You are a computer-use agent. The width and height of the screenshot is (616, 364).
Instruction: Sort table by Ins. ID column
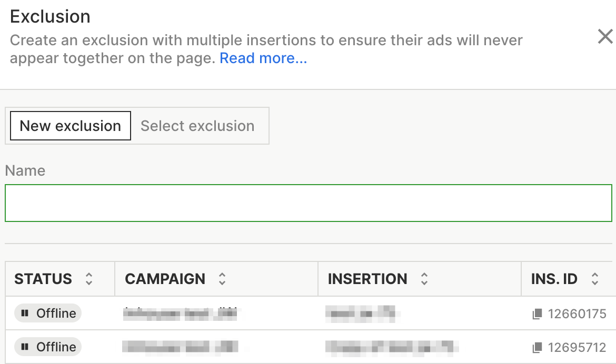tap(595, 279)
